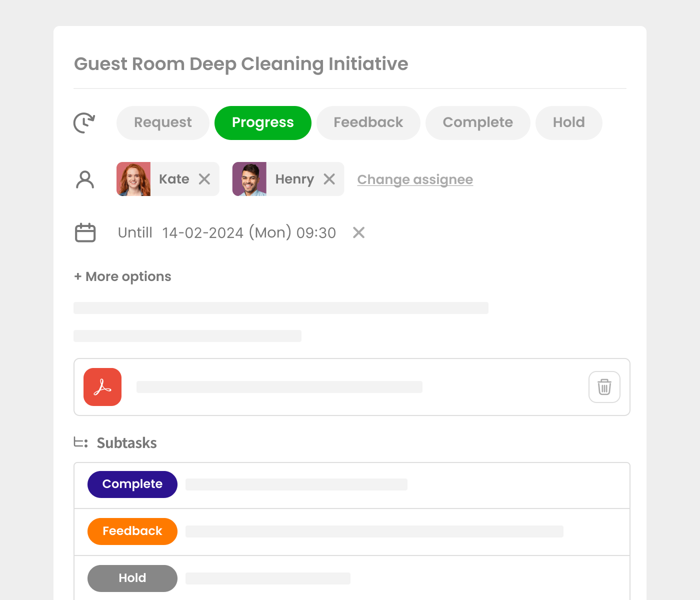Remove Henry from the assignees

point(329,179)
